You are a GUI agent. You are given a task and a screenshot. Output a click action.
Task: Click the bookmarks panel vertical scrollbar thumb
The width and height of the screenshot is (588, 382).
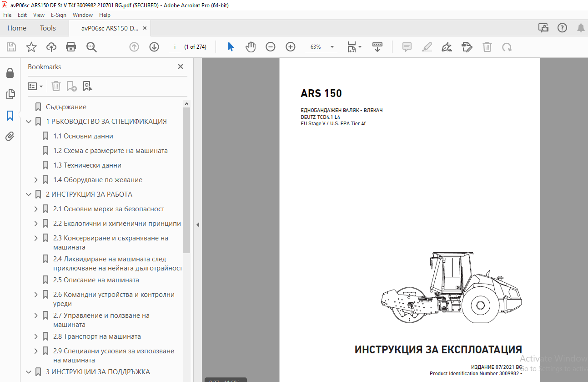click(x=186, y=180)
